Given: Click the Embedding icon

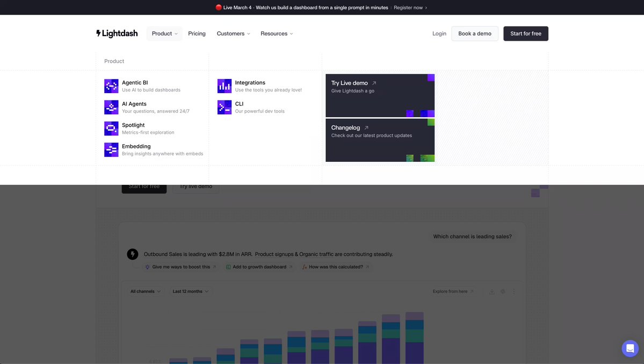Looking at the screenshot, I should click(111, 149).
